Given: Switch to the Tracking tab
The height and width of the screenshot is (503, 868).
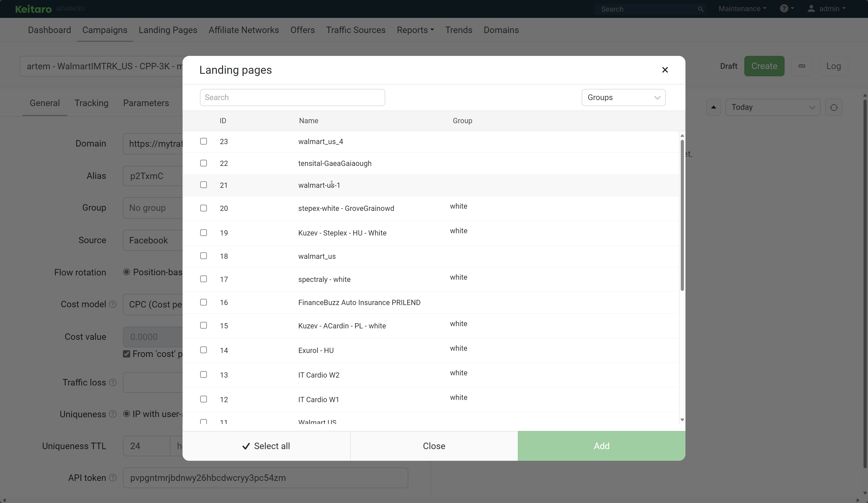Looking at the screenshot, I should (x=92, y=103).
